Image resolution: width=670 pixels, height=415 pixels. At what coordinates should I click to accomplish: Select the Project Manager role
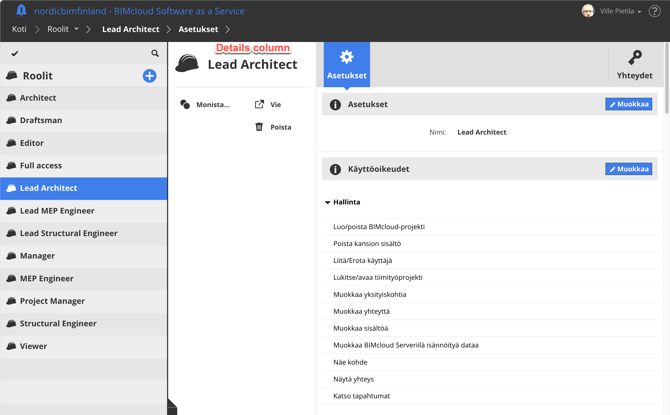(x=52, y=301)
